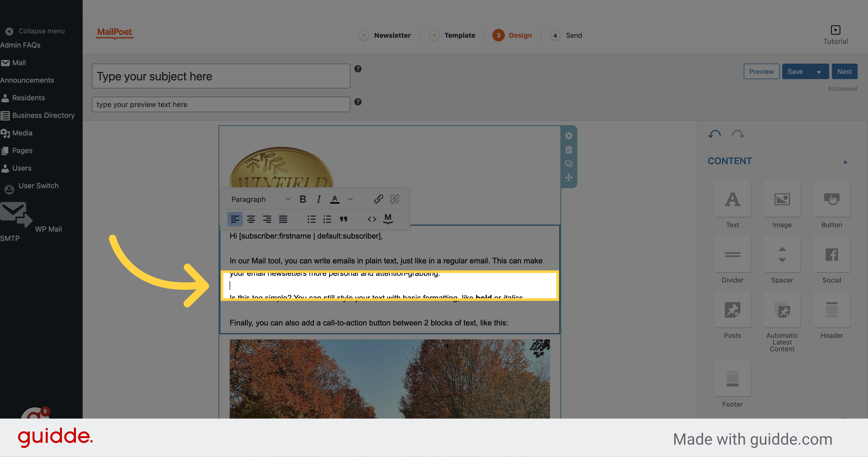868x457 pixels.
Task: Open the source code view icon
Action: 372,219
